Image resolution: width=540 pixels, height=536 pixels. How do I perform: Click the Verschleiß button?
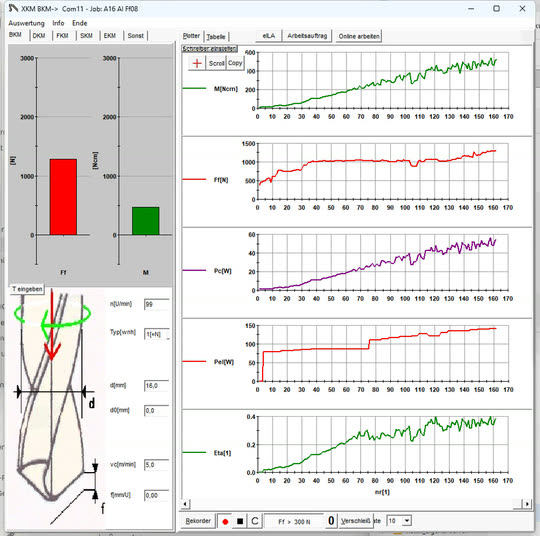356,521
